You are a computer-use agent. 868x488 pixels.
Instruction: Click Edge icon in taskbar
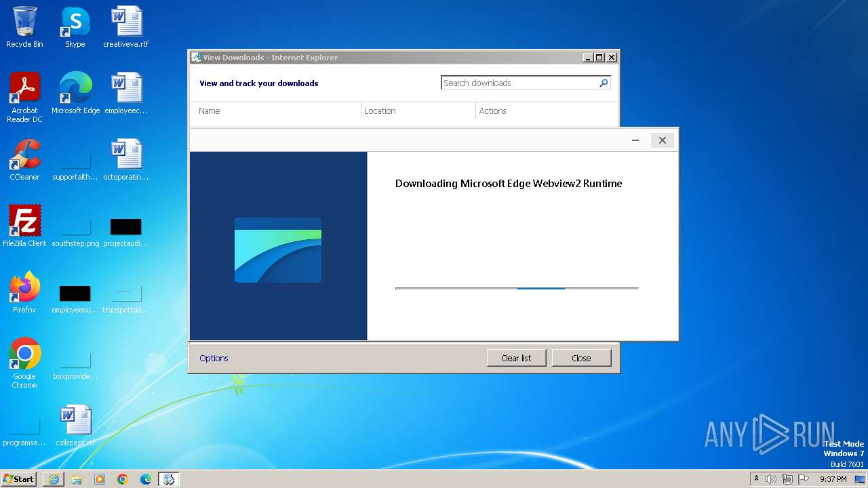146,479
